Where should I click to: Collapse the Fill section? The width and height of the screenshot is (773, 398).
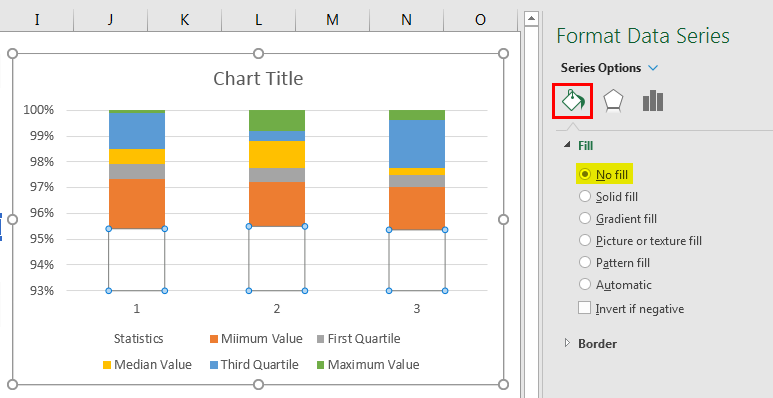567,145
